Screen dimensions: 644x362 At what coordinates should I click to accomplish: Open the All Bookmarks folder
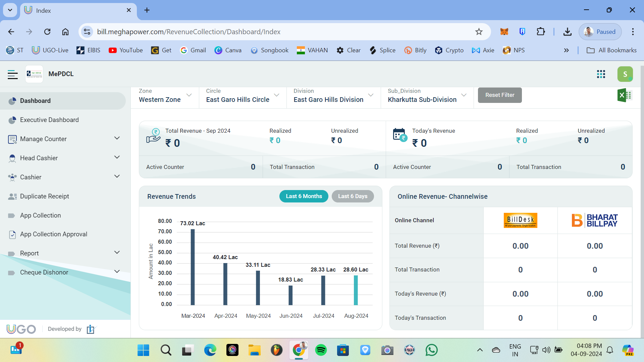point(611,51)
